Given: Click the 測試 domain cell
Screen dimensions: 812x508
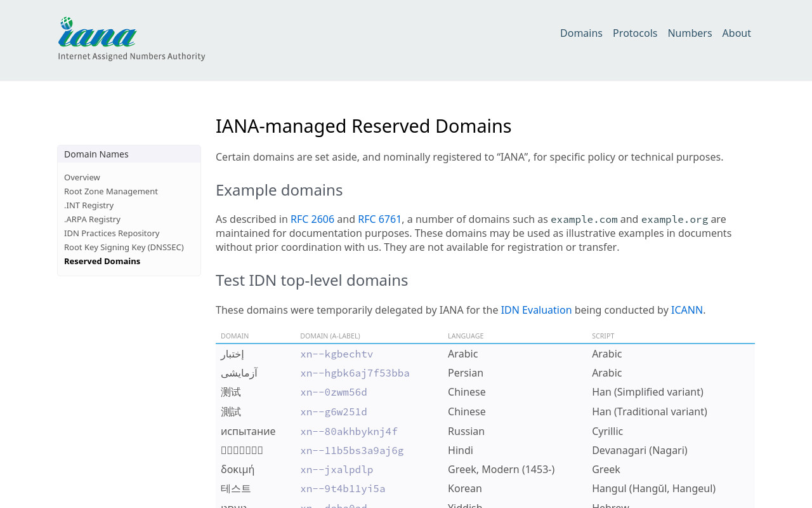Looking at the screenshot, I should [231, 411].
